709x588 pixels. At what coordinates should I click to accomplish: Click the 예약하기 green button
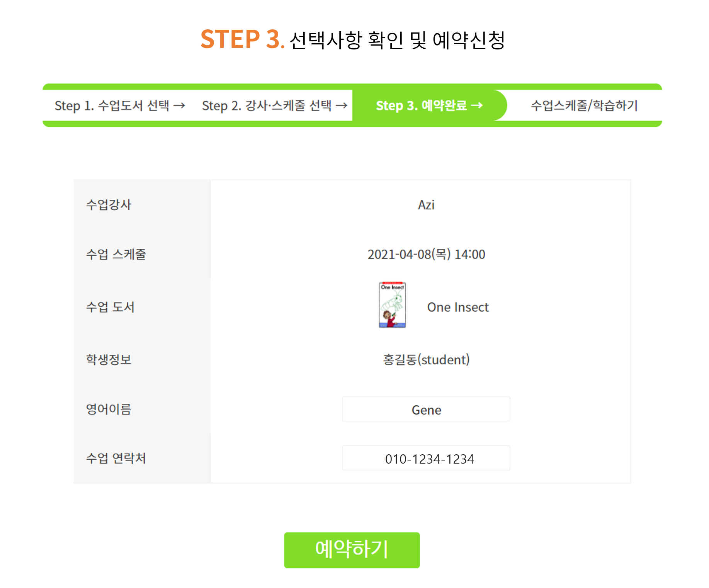click(x=352, y=550)
